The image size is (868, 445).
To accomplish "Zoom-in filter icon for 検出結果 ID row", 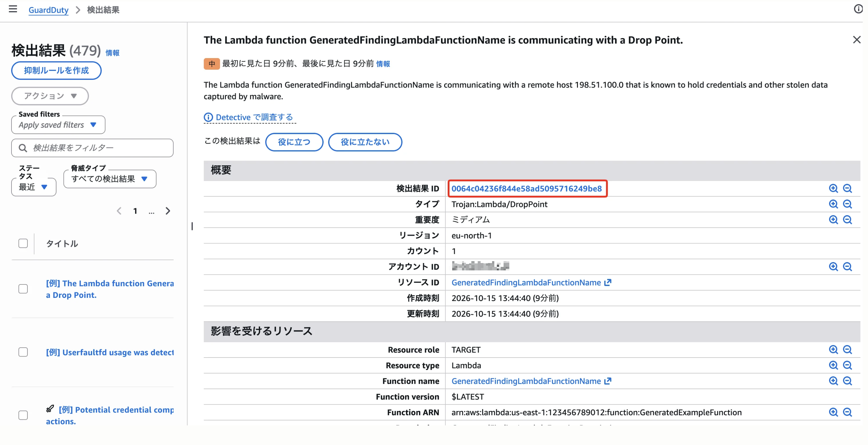I will [833, 188].
